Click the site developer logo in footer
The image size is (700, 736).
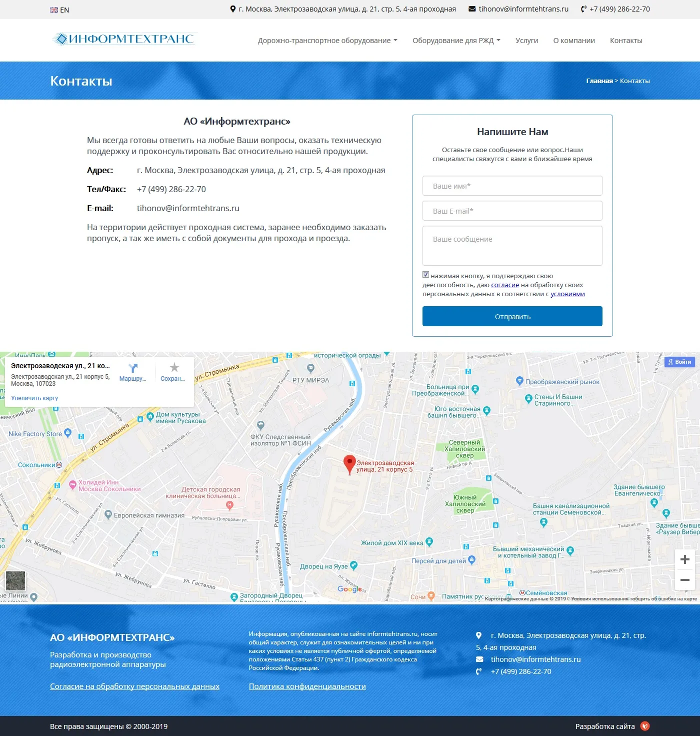point(645,726)
